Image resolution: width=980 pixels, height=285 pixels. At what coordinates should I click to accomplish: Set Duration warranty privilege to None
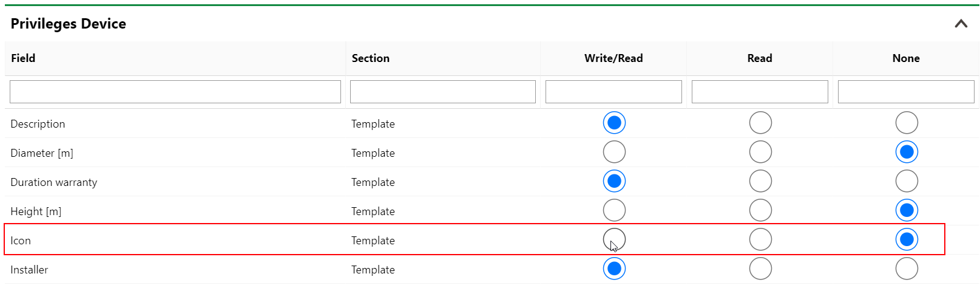point(907,181)
